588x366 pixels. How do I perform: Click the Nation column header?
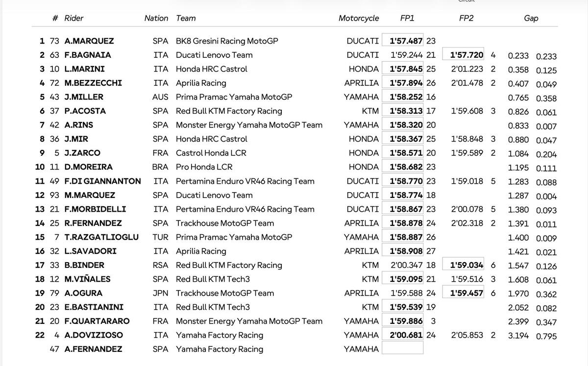156,18
